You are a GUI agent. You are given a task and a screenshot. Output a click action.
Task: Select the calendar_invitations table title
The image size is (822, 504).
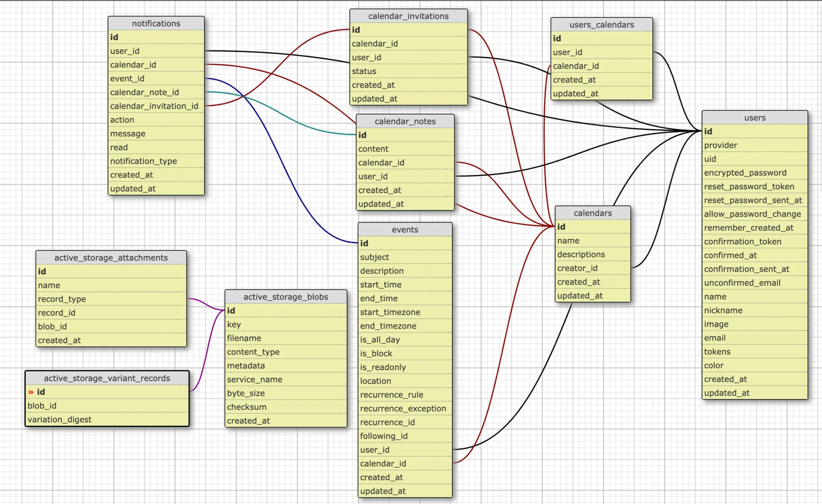point(408,16)
